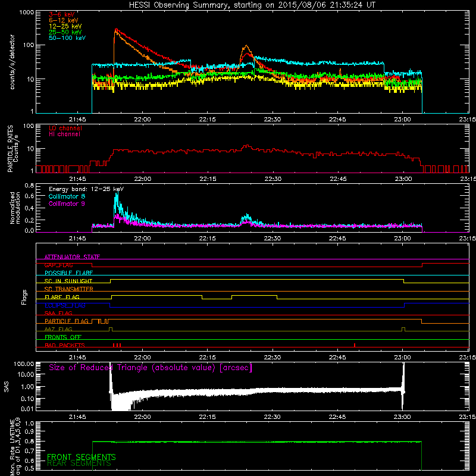
Task: Click the SAS axis label
Action: coord(6,387)
